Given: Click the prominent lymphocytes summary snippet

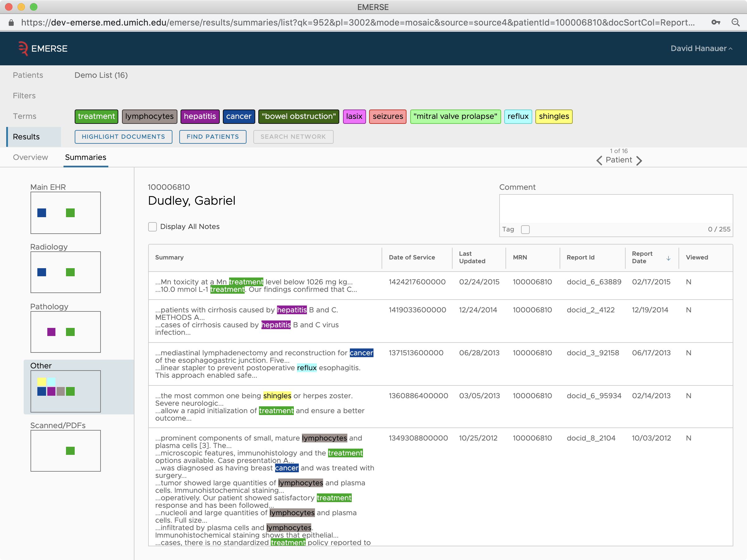Looking at the screenshot, I should (265, 490).
